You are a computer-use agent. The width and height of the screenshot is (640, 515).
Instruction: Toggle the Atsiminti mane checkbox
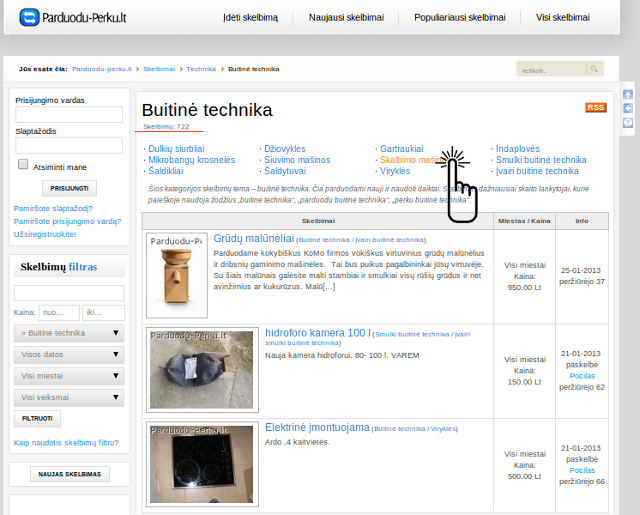click(x=23, y=165)
